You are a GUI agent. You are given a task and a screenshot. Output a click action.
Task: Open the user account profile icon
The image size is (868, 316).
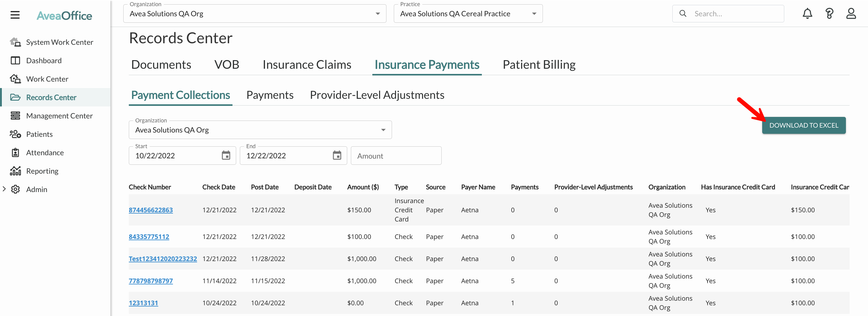[851, 14]
